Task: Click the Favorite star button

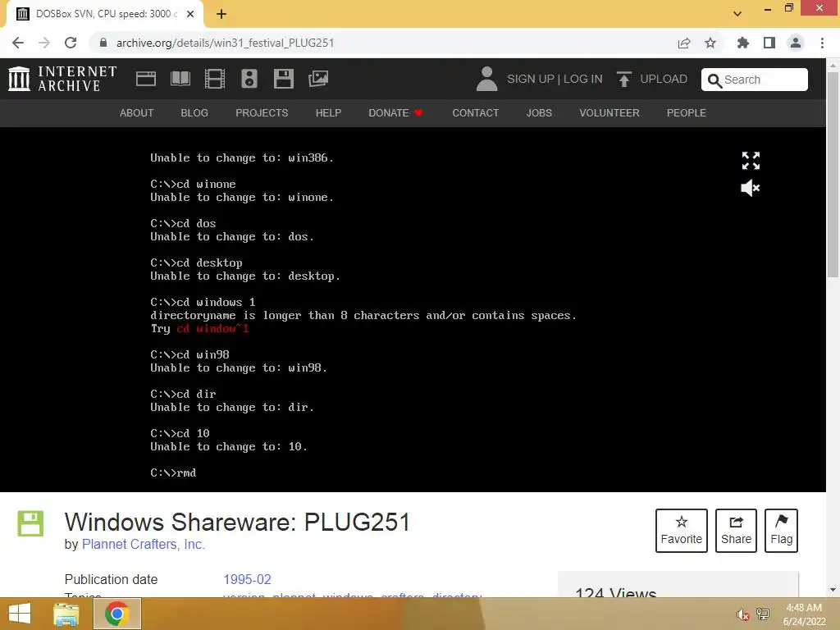Action: pyautogui.click(x=681, y=531)
